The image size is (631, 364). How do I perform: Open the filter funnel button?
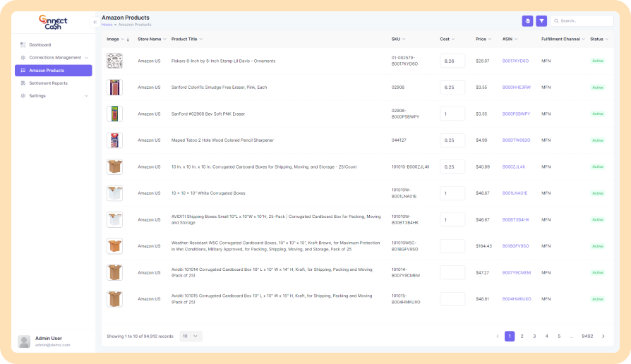[x=541, y=21]
